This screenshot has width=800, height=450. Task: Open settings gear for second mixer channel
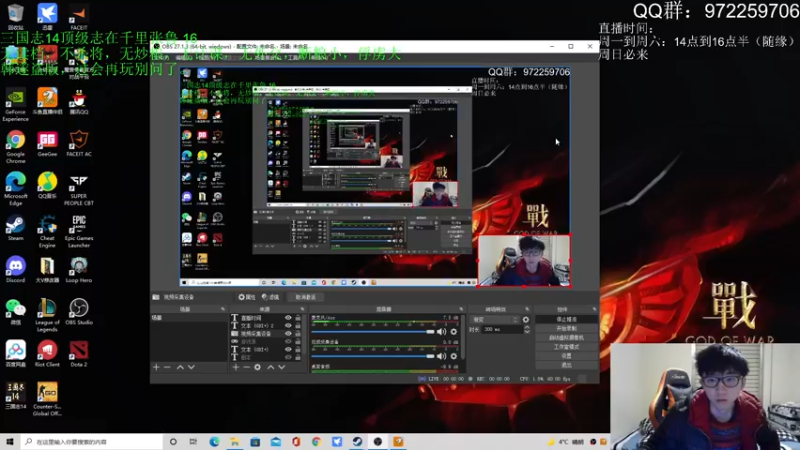coord(454,356)
